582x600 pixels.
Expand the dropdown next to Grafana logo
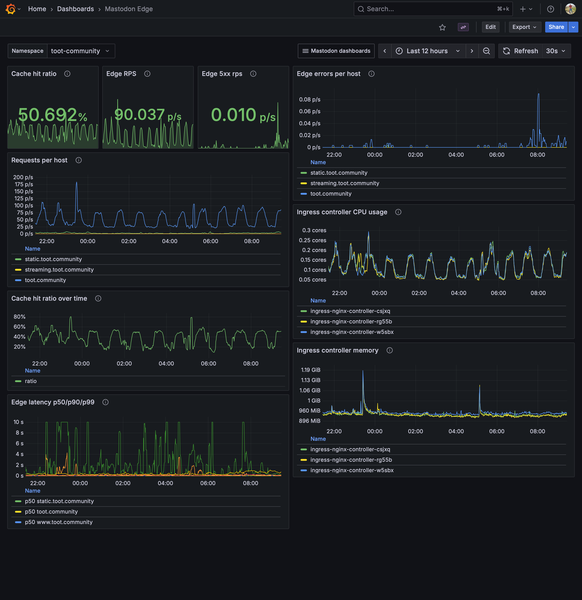19,9
